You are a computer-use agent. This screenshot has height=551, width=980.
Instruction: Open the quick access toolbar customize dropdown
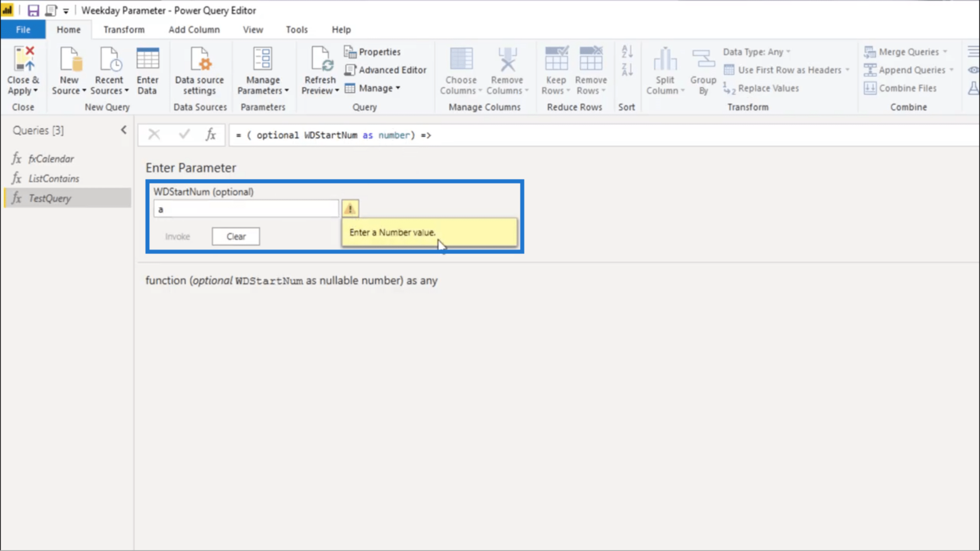tap(66, 11)
